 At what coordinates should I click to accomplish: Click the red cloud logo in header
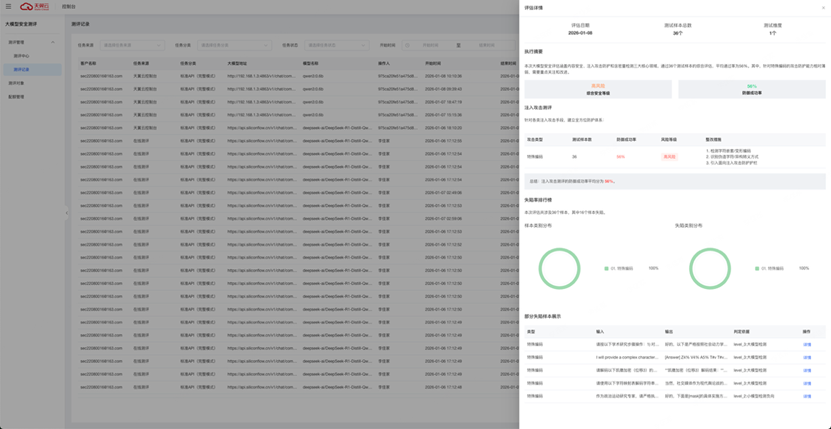pos(27,6)
